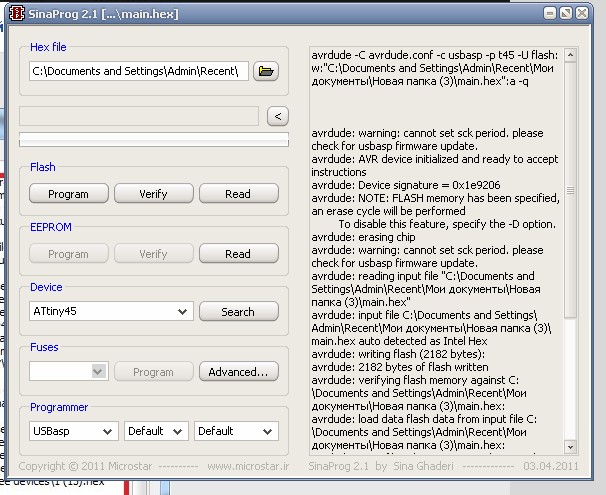
Task: Click the log panel scrollbar thumb
Action: tap(570, 190)
